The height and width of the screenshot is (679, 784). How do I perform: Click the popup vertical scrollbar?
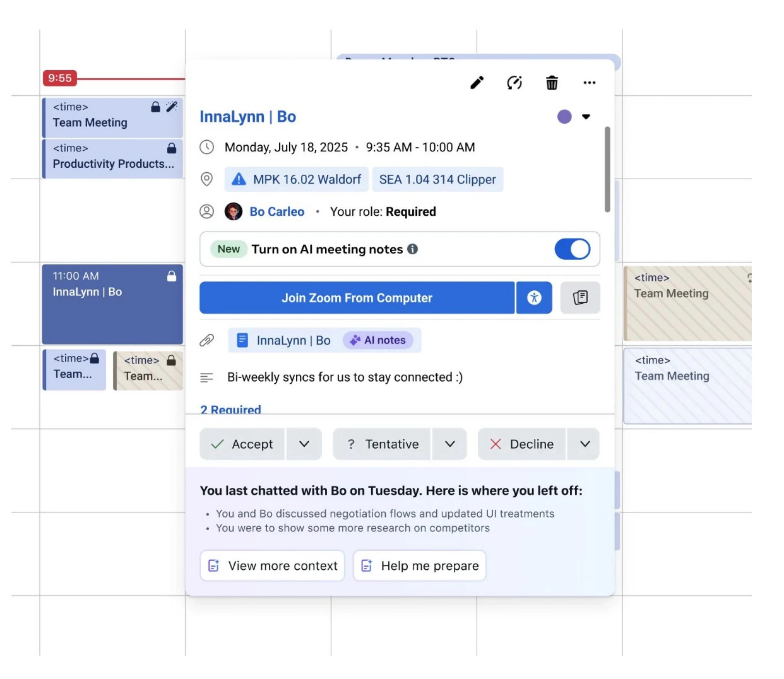[607, 169]
